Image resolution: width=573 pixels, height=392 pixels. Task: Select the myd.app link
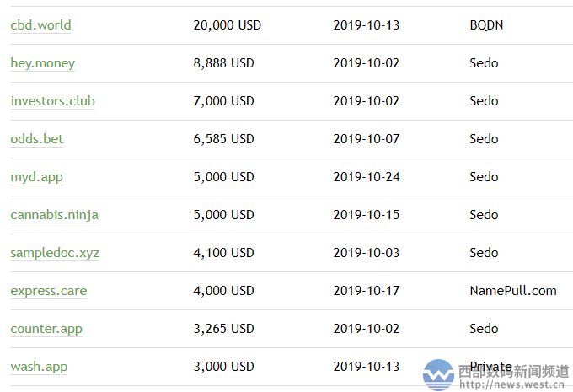click(x=36, y=177)
